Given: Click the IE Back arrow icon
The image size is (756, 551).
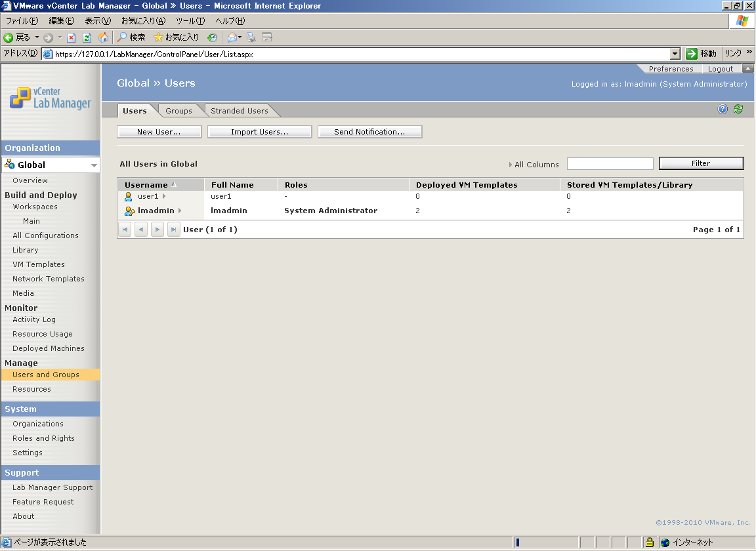Looking at the screenshot, I should (x=8, y=37).
